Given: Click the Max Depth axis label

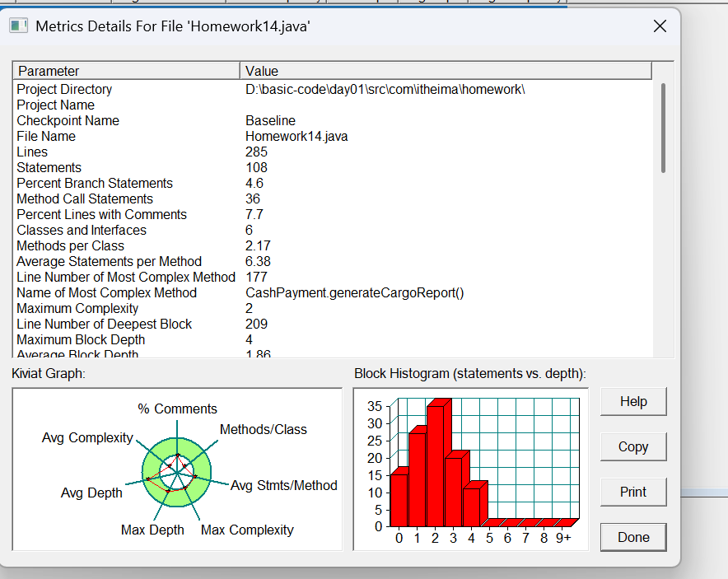Looking at the screenshot, I should point(152,530).
